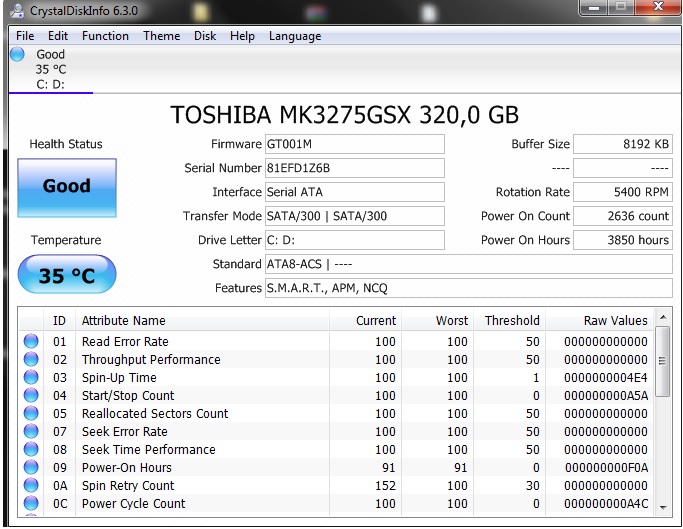Click status orb for Power-On Hours

pyautogui.click(x=31, y=467)
